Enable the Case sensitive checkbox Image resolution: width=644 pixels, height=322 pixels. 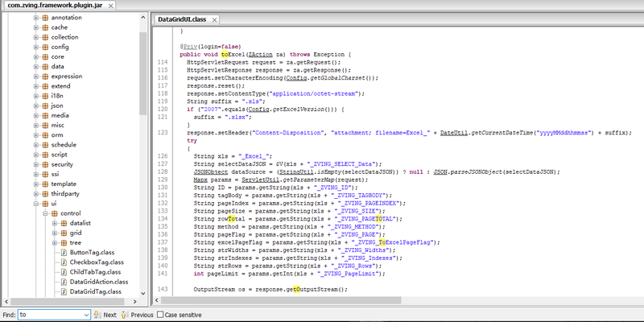pos(159,315)
